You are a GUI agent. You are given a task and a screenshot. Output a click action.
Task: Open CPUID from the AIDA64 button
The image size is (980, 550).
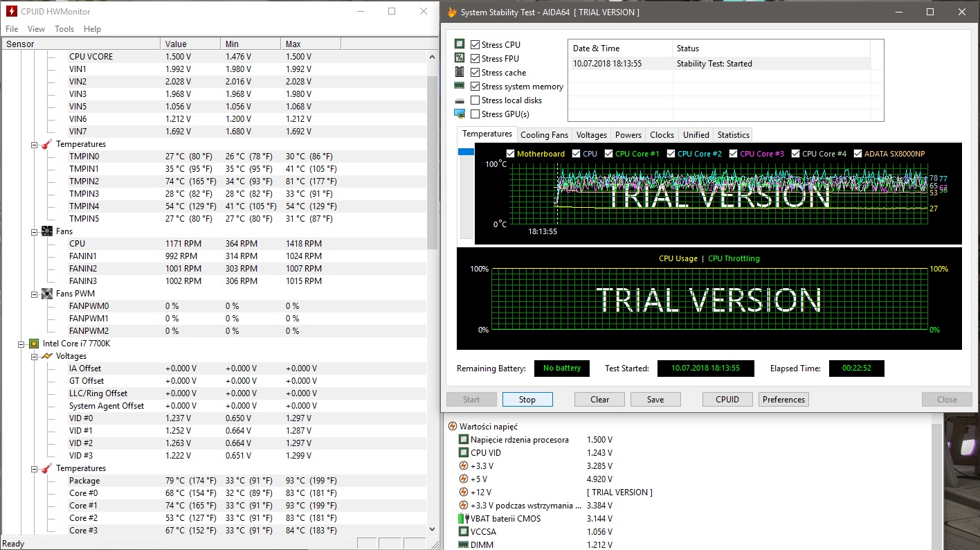click(x=727, y=400)
